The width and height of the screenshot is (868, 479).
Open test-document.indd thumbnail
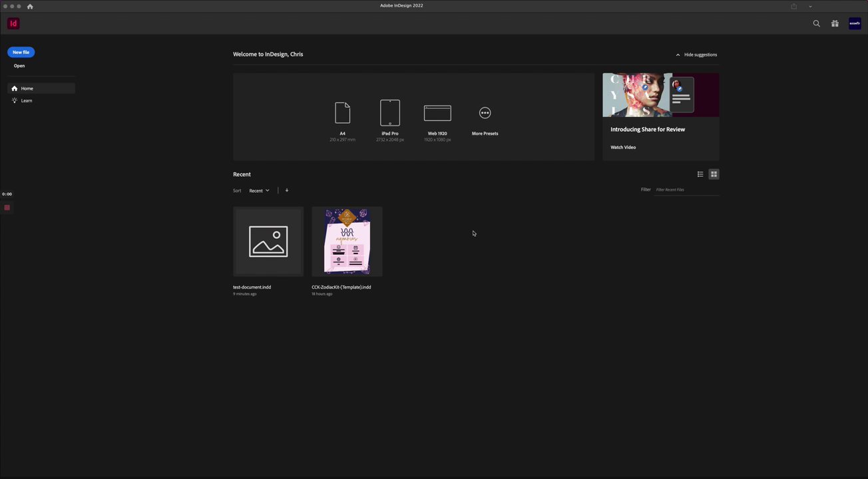(268, 241)
